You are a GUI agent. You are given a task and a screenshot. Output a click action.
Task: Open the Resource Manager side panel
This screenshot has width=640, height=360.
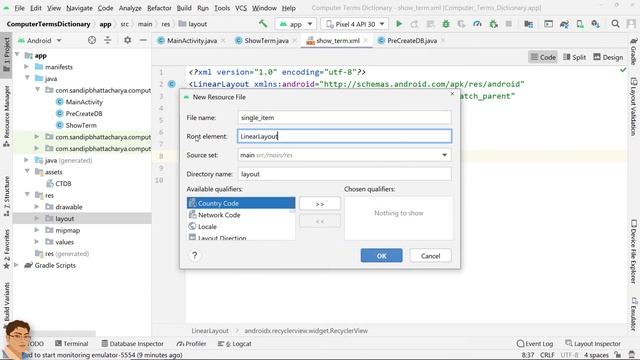coord(6,116)
